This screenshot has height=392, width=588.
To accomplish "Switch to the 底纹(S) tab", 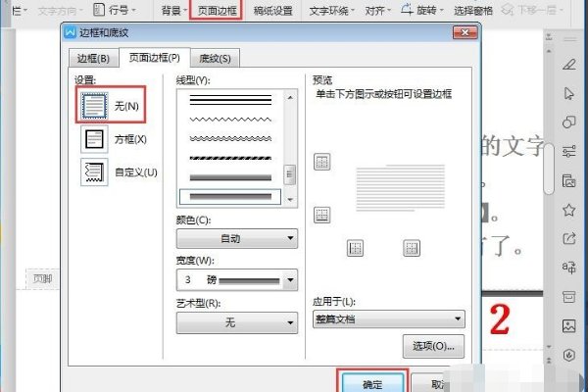I will (x=215, y=59).
